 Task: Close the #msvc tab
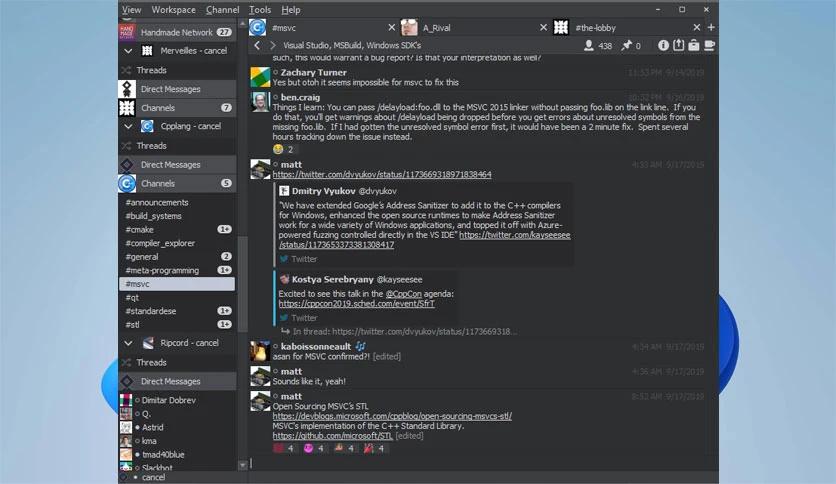point(391,27)
